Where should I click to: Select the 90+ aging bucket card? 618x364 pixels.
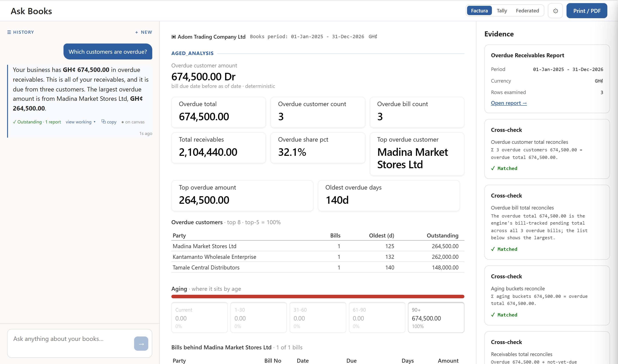point(436,317)
